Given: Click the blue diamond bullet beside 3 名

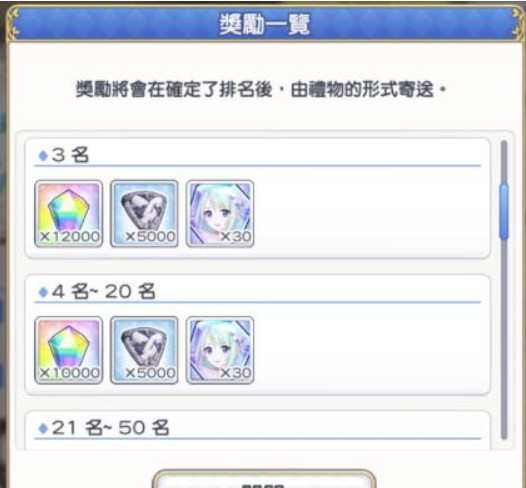Looking at the screenshot, I should click(43, 156).
